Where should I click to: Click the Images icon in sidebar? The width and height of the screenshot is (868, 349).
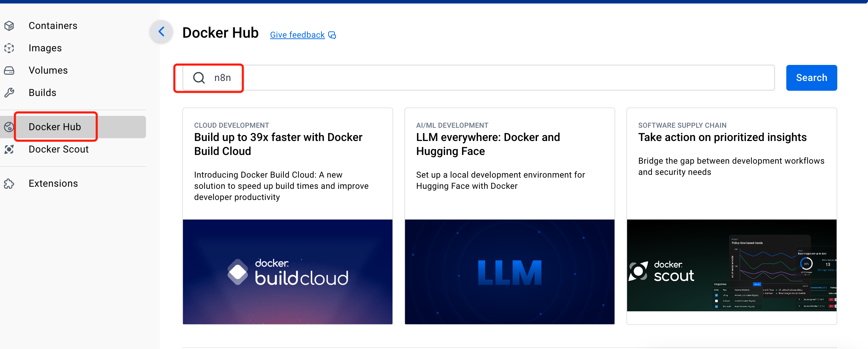(9, 48)
